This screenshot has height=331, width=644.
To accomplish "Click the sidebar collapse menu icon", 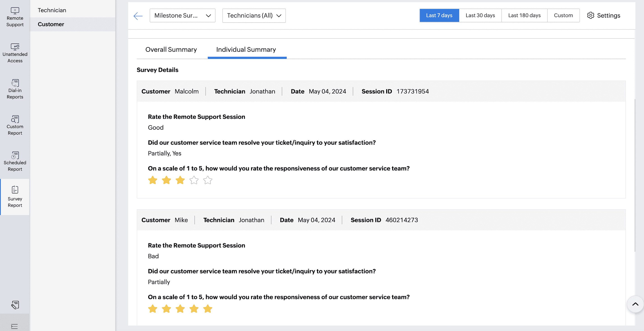I will coord(14,326).
